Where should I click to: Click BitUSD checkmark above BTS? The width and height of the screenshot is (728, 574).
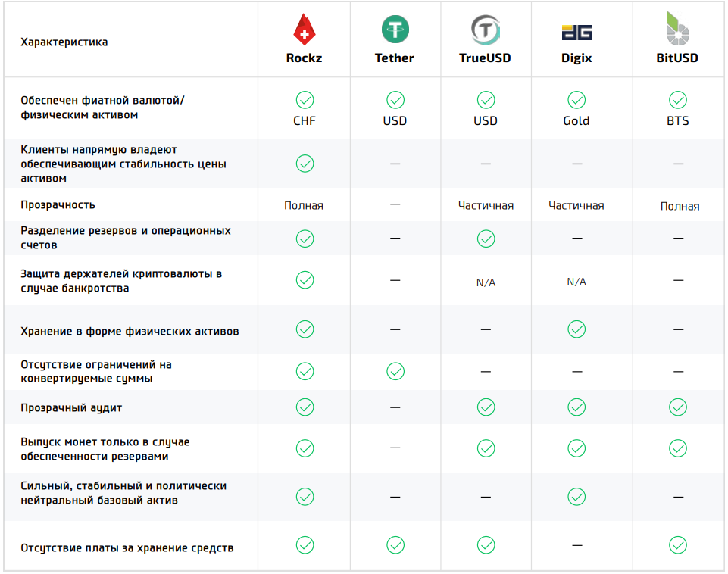coord(678,100)
